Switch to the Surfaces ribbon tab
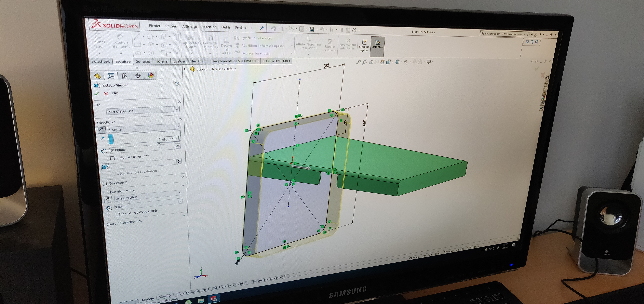644x304 pixels. [x=143, y=61]
